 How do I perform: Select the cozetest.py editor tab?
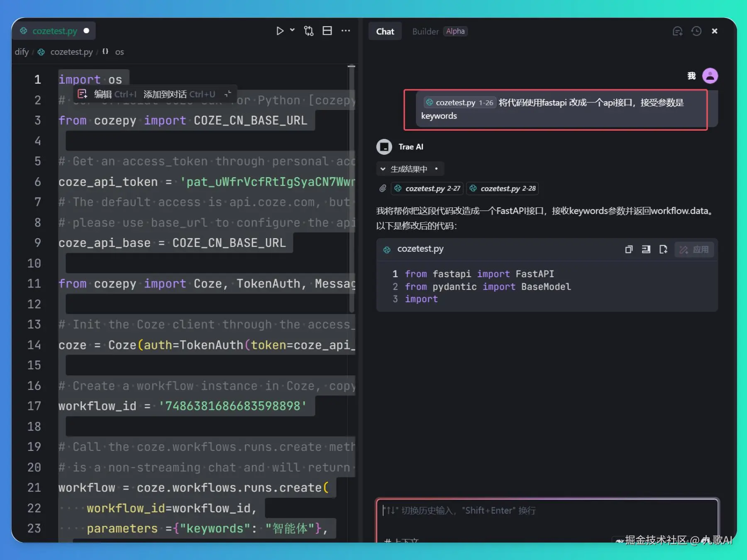54,31
